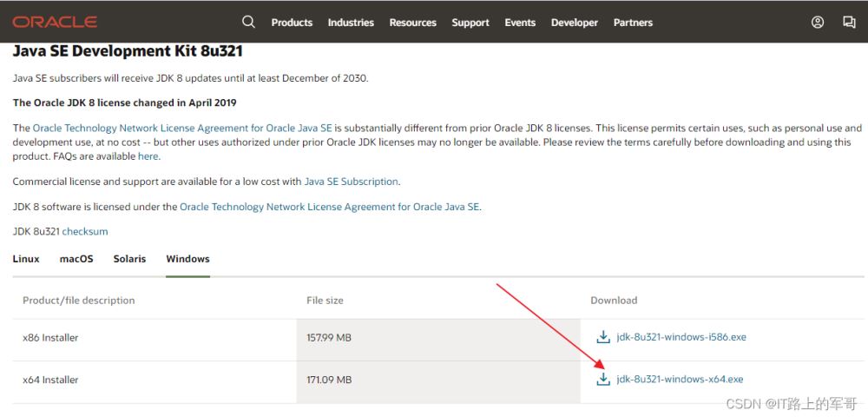Click the search magnifier icon
The width and height of the screenshot is (868, 417).
click(248, 22)
